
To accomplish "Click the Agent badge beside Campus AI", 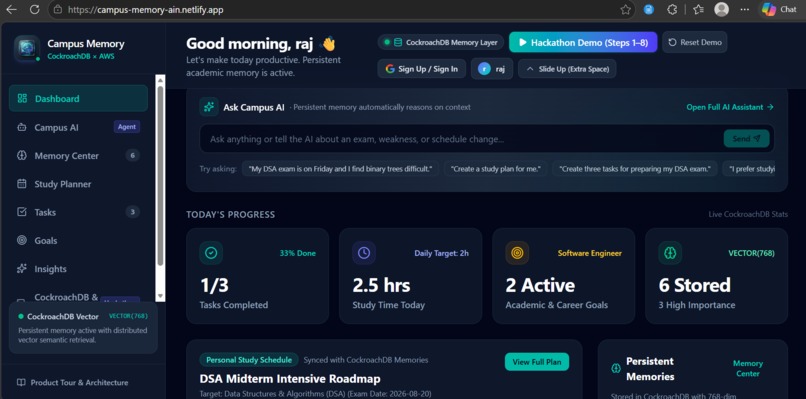I will [126, 126].
